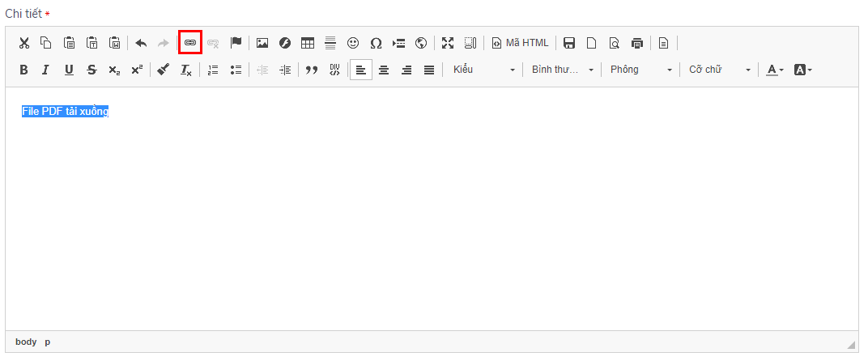Open the Kiểu styles dropdown

click(483, 70)
